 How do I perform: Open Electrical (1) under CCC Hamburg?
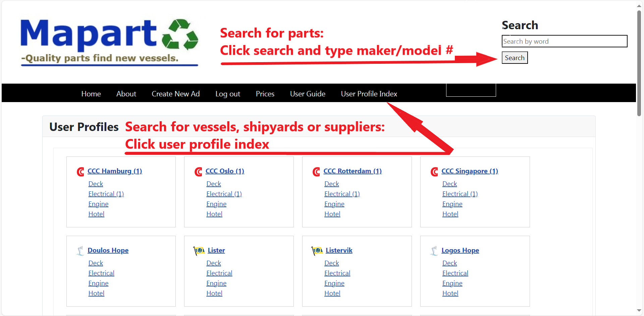(x=106, y=194)
